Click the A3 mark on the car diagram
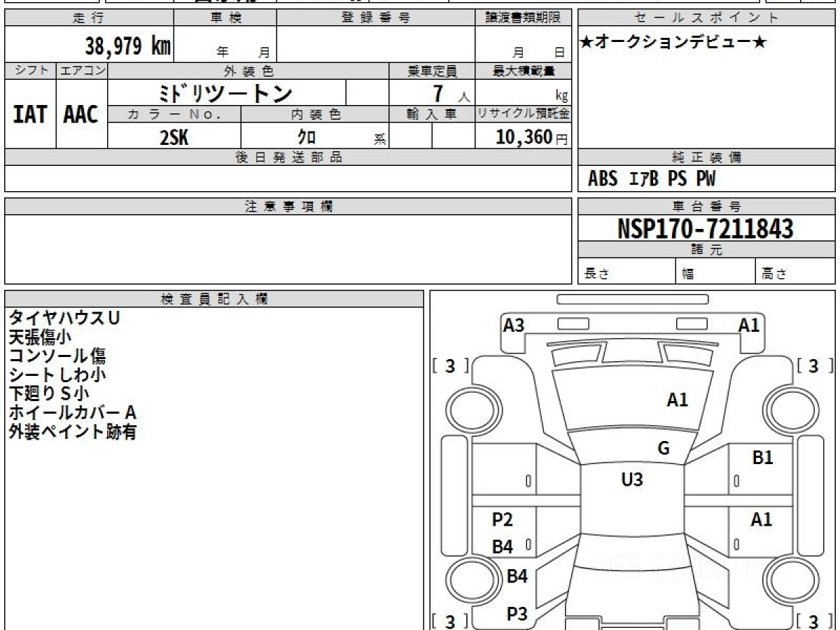 (514, 325)
